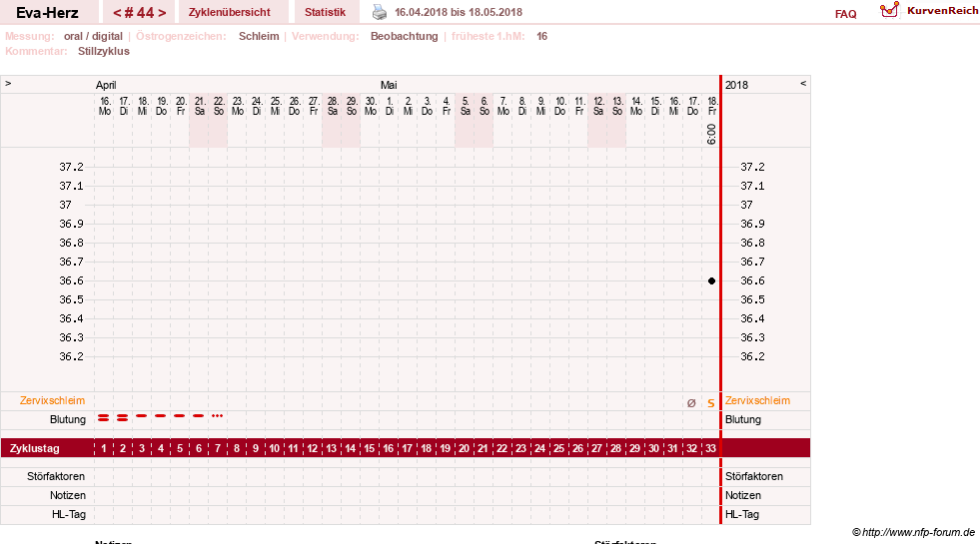The image size is (980, 544).
Task: Click 'Beobachtung' Verwendung value
Action: [405, 36]
